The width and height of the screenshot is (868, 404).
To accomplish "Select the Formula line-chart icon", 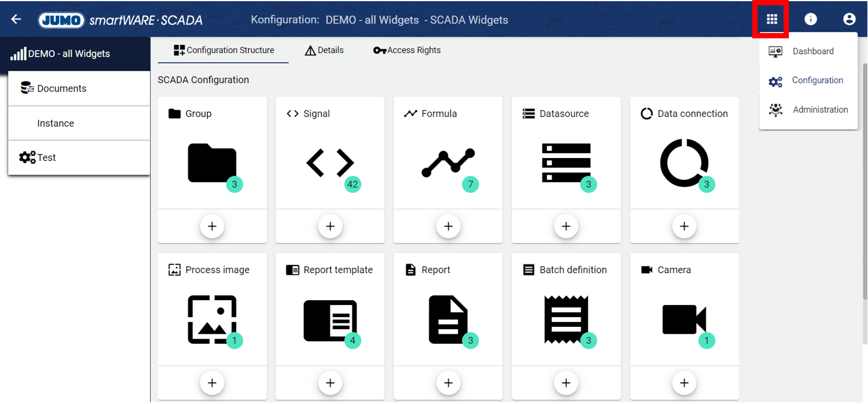I will (448, 163).
